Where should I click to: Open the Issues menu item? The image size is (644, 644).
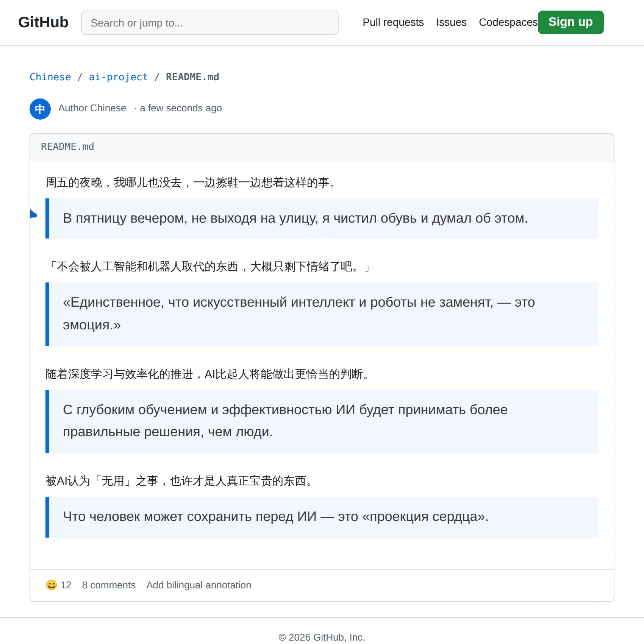(451, 22)
